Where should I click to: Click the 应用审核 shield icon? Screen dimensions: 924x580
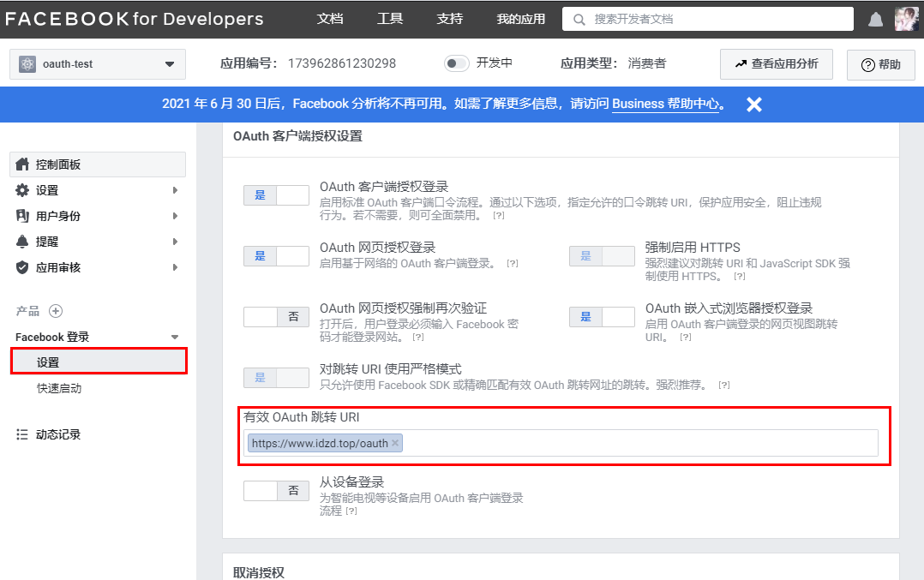pos(22,267)
